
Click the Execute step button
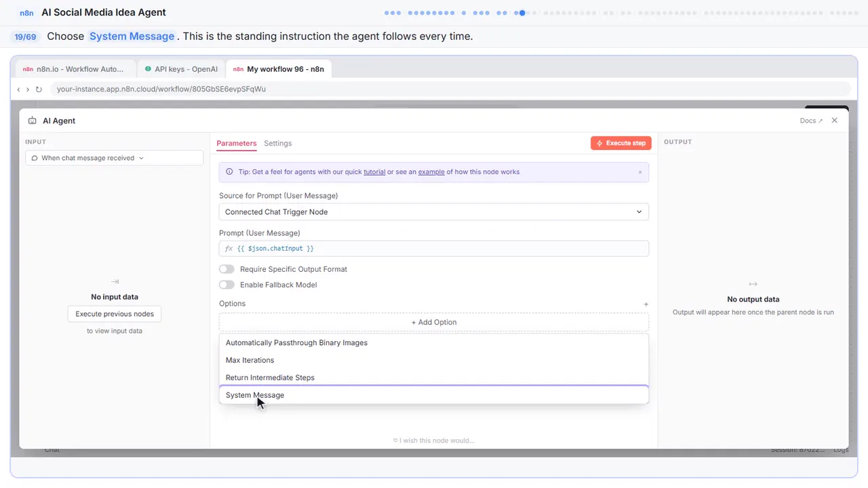621,143
